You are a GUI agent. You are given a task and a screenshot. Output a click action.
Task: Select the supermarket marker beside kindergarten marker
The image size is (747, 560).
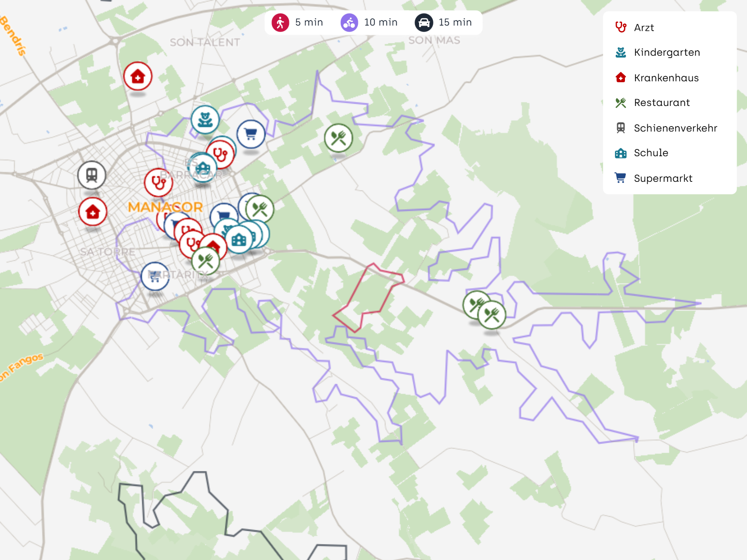(x=251, y=134)
